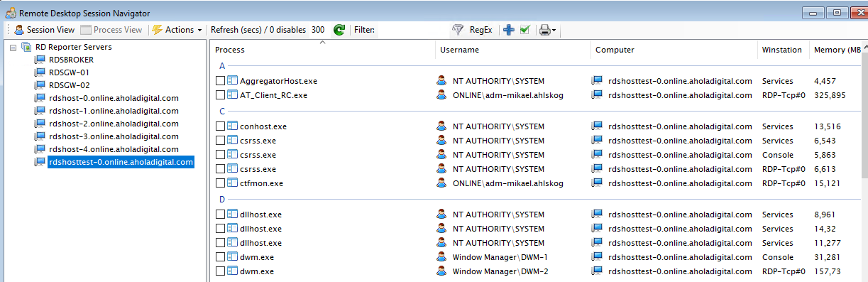Click the user icon beside Window Manager\DWM-1
Viewport: 868px width, 282px height.
[x=442, y=257]
